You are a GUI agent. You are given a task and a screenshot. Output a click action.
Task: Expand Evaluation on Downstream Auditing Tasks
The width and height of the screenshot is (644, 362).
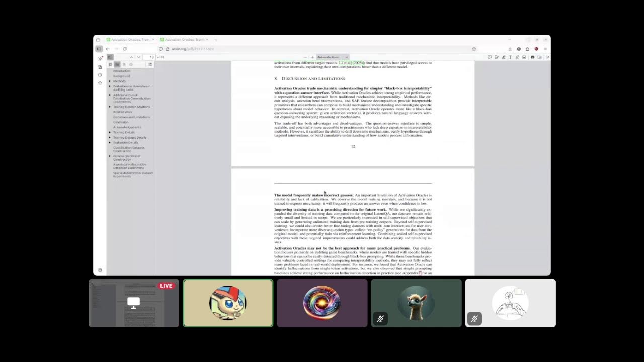pos(110,86)
